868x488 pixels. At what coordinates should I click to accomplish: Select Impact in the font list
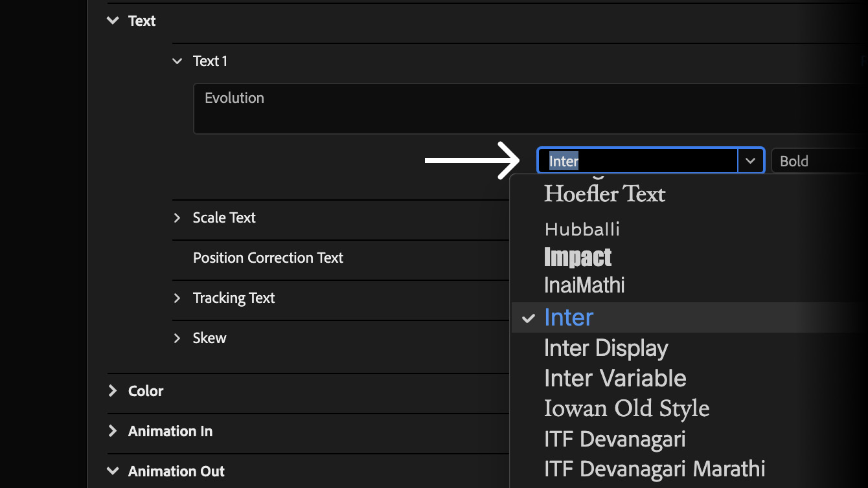pyautogui.click(x=578, y=257)
